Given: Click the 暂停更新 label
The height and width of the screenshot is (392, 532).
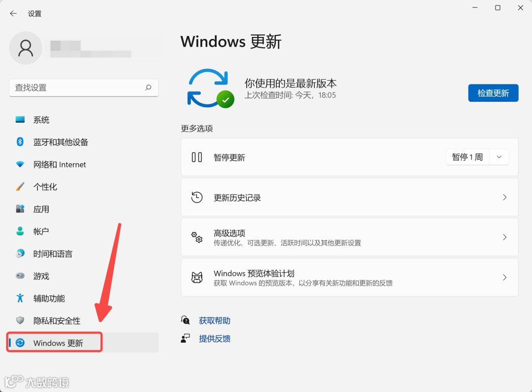Looking at the screenshot, I should tap(230, 158).
